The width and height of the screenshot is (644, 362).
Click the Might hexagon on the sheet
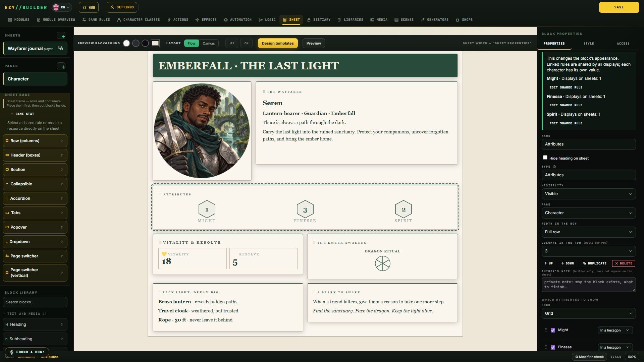[x=207, y=209]
